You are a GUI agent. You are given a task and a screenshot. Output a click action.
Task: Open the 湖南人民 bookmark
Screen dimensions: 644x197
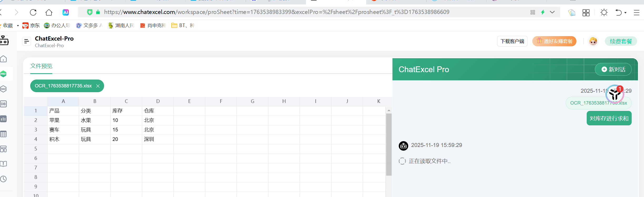click(x=121, y=25)
